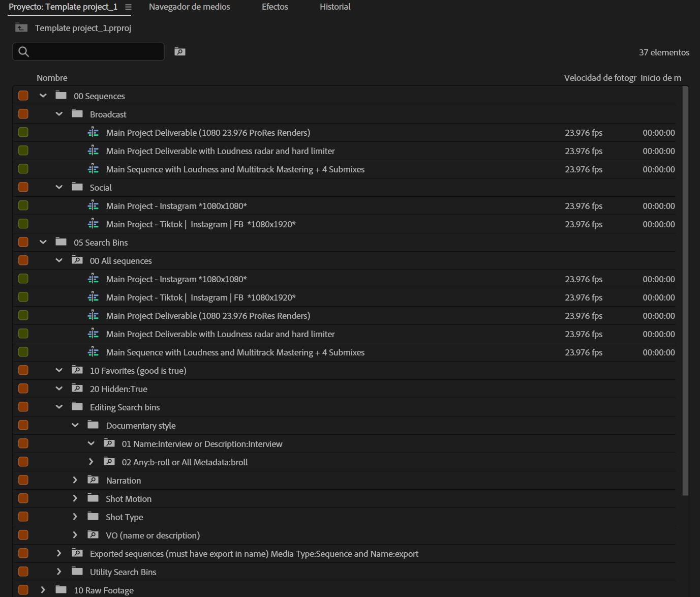Collapse the 05 Search Bins folder
The width and height of the screenshot is (700, 597).
click(43, 242)
